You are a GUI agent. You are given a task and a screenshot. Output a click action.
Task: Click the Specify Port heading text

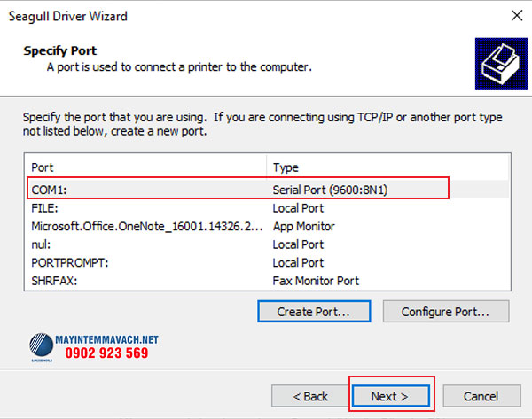coord(59,50)
